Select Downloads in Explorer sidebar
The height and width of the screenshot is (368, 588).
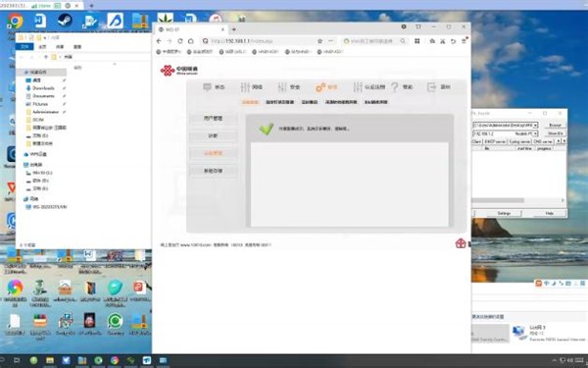(x=43, y=88)
